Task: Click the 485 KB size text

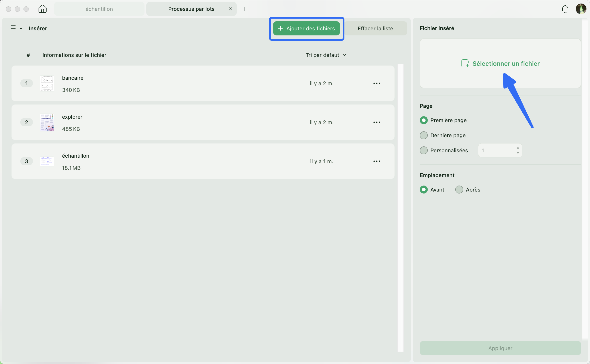Action: click(x=71, y=129)
